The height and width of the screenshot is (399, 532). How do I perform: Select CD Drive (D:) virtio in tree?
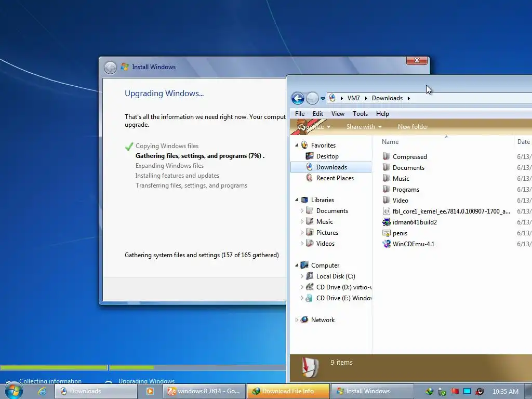344,287
